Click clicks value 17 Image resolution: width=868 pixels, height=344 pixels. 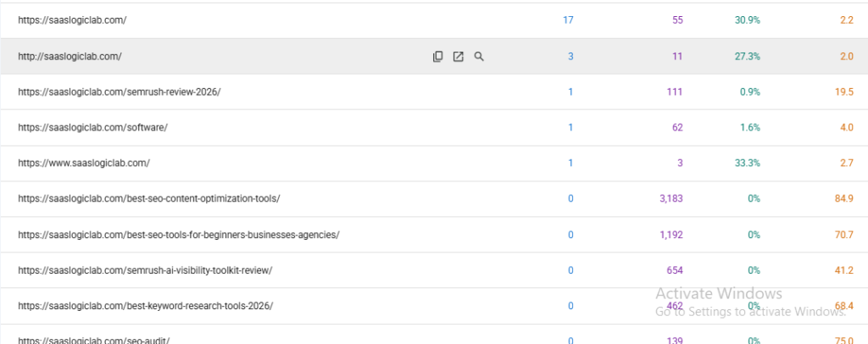(568, 20)
